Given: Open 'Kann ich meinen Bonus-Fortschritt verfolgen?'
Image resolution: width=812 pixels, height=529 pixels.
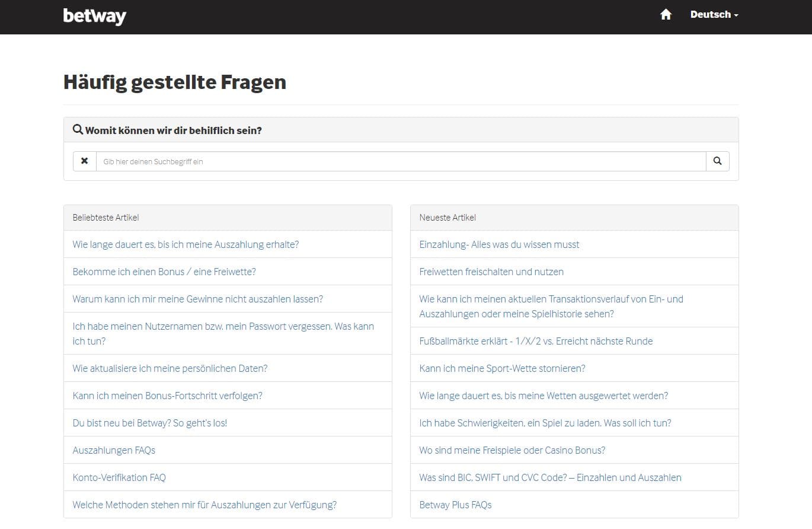Looking at the screenshot, I should tap(167, 396).
